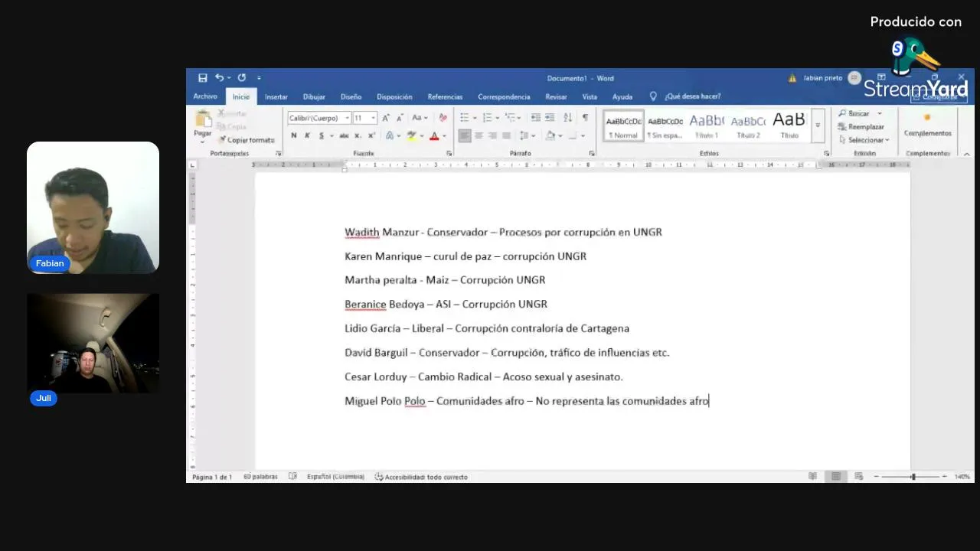The image size is (980, 551).
Task: Open the numbering list dropdown arrow
Action: pyautogui.click(x=498, y=118)
